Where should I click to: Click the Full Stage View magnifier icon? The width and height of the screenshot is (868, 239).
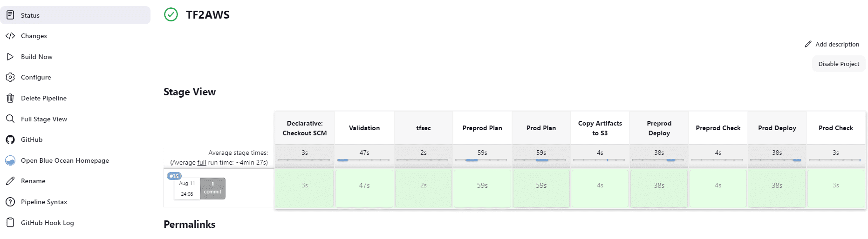[x=10, y=119]
